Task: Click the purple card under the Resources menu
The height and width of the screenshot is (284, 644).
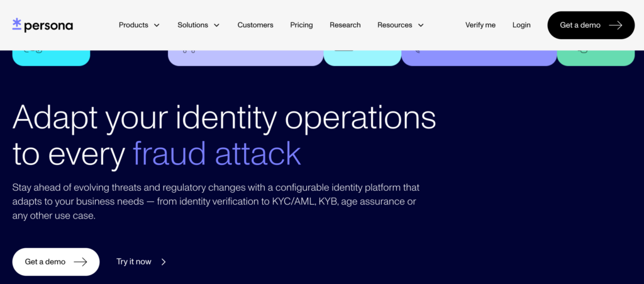Action: click(479, 57)
